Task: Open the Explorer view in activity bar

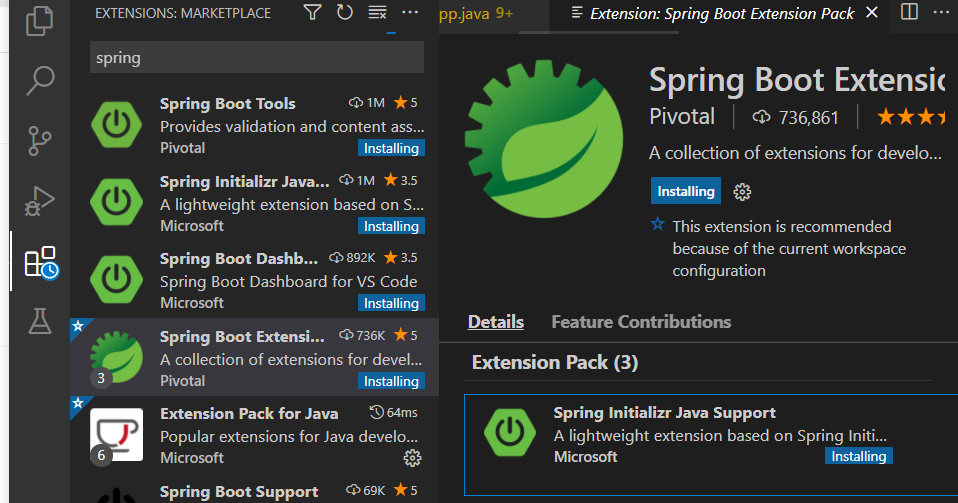Action: [x=40, y=21]
